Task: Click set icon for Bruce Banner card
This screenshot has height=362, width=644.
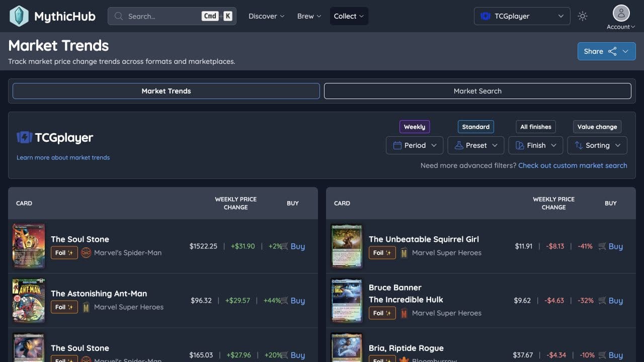Action: (404, 313)
